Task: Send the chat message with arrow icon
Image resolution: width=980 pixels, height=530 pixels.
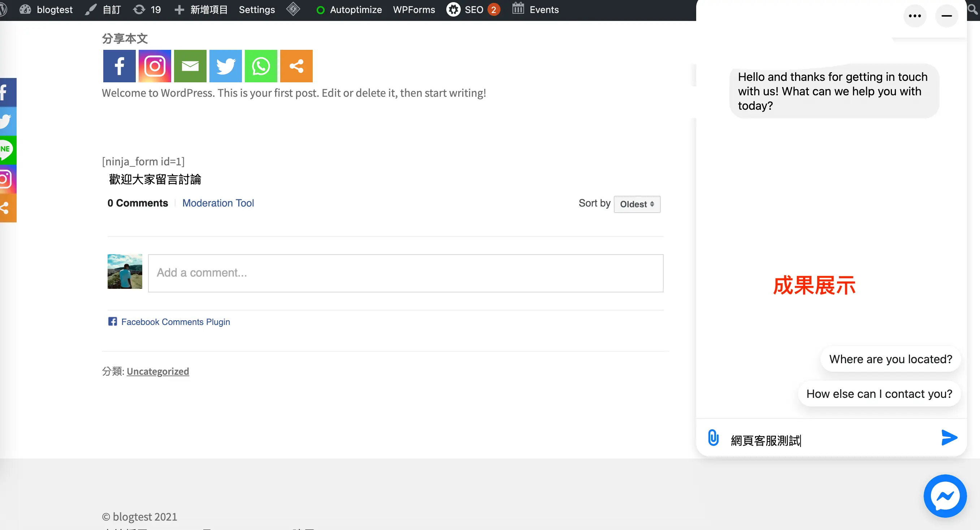Action: [x=949, y=438]
